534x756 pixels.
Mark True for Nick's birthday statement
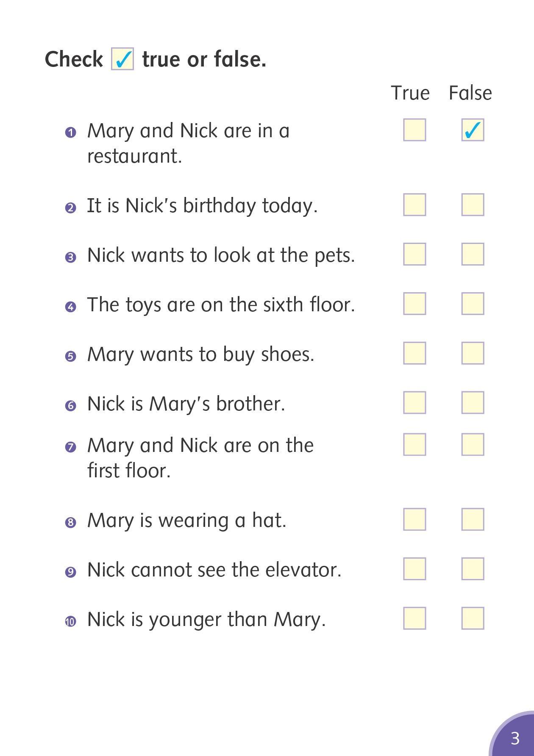point(414,205)
